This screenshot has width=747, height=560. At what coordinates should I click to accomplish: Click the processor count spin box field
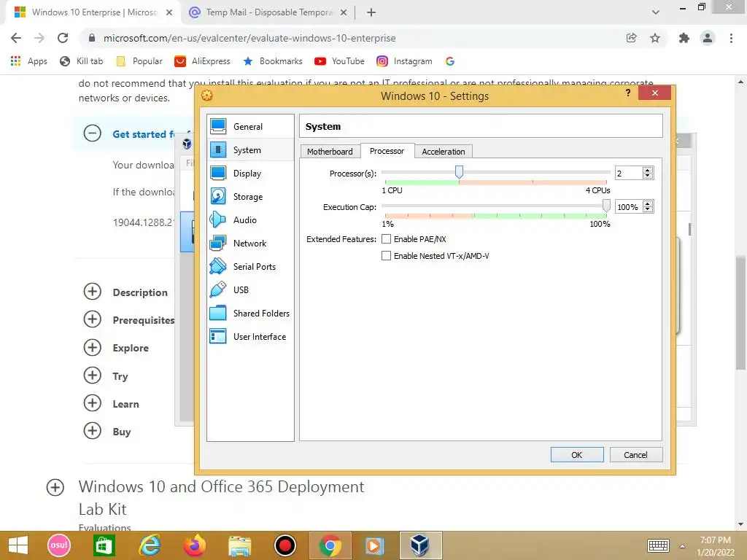coord(628,174)
